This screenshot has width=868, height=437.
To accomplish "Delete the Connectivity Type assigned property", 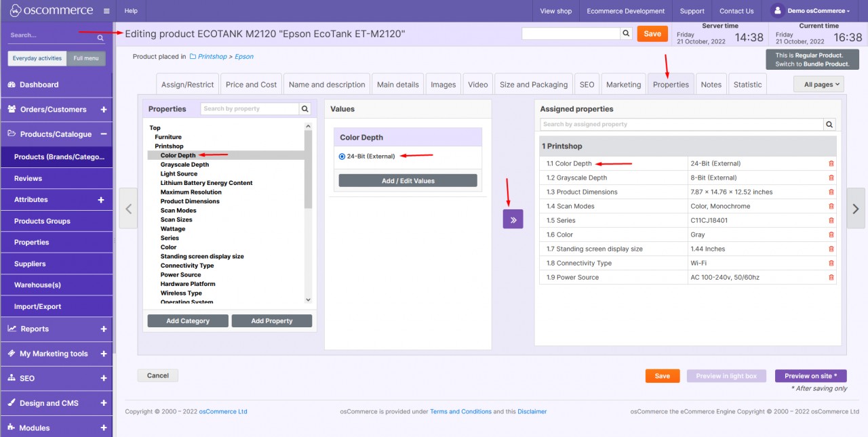I will tap(831, 264).
